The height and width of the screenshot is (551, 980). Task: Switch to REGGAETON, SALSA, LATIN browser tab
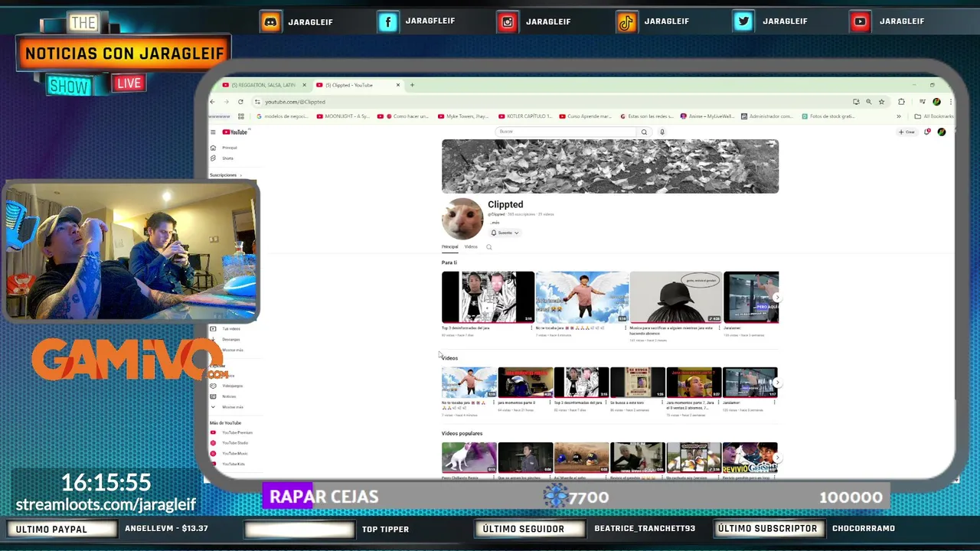pyautogui.click(x=263, y=85)
